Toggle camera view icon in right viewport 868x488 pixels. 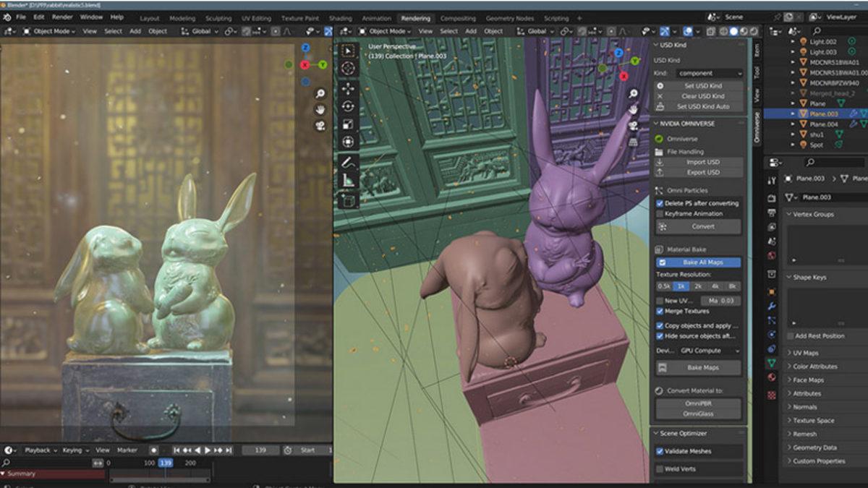tap(633, 125)
